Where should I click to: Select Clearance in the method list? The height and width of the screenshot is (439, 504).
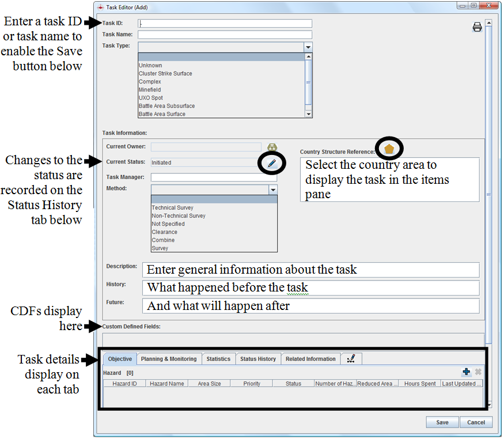click(164, 232)
